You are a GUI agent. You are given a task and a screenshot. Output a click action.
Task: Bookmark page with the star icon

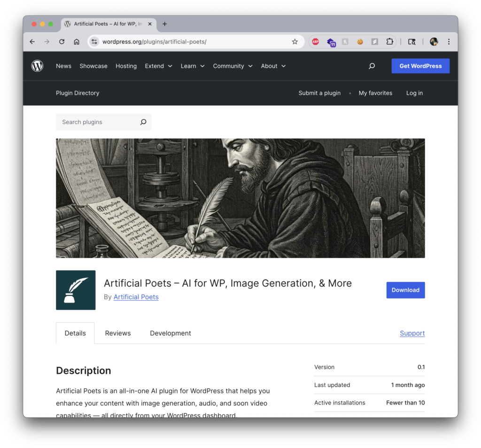click(x=295, y=42)
